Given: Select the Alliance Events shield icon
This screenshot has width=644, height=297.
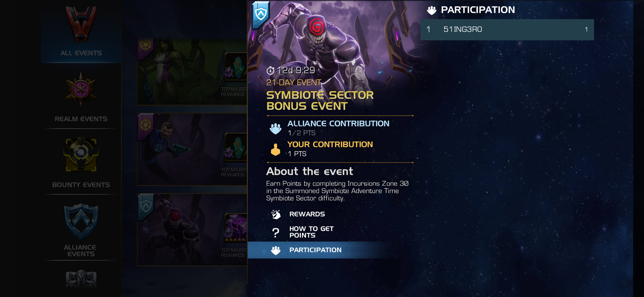Looking at the screenshot, I should 81,221.
